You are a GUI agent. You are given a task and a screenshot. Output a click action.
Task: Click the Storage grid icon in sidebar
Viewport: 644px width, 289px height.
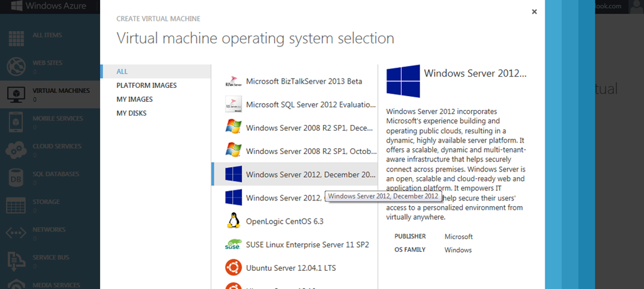click(16, 205)
